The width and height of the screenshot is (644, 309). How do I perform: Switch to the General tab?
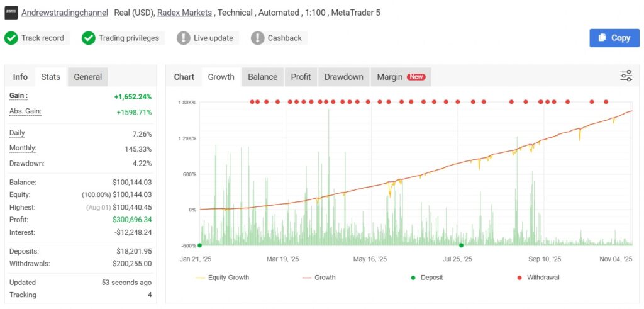tap(87, 77)
